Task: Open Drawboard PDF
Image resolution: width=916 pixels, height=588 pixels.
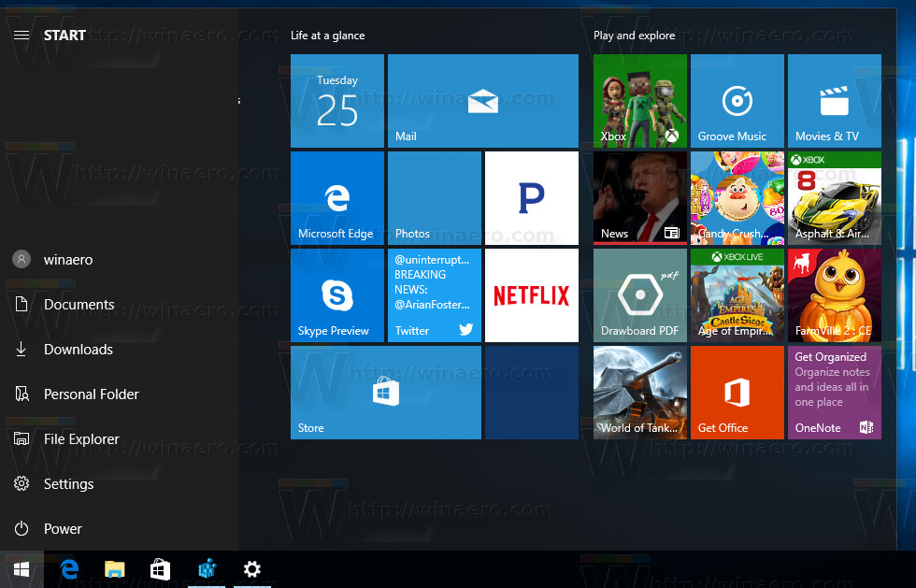Action: click(639, 294)
